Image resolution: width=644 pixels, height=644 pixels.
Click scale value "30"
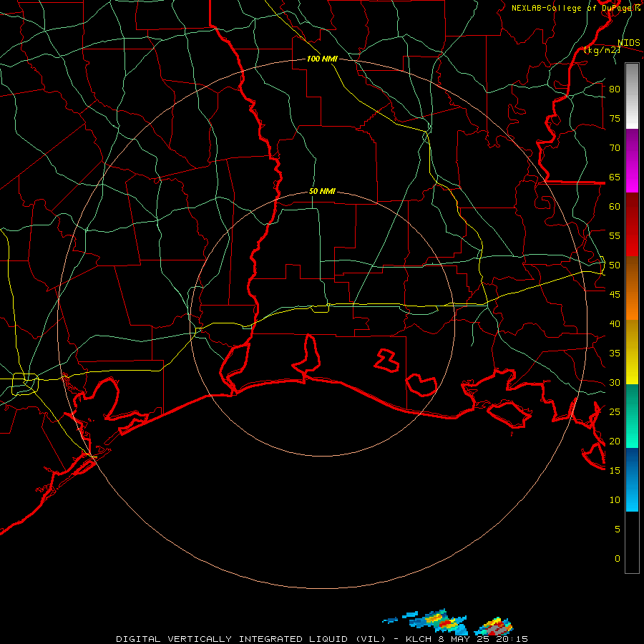(615, 382)
